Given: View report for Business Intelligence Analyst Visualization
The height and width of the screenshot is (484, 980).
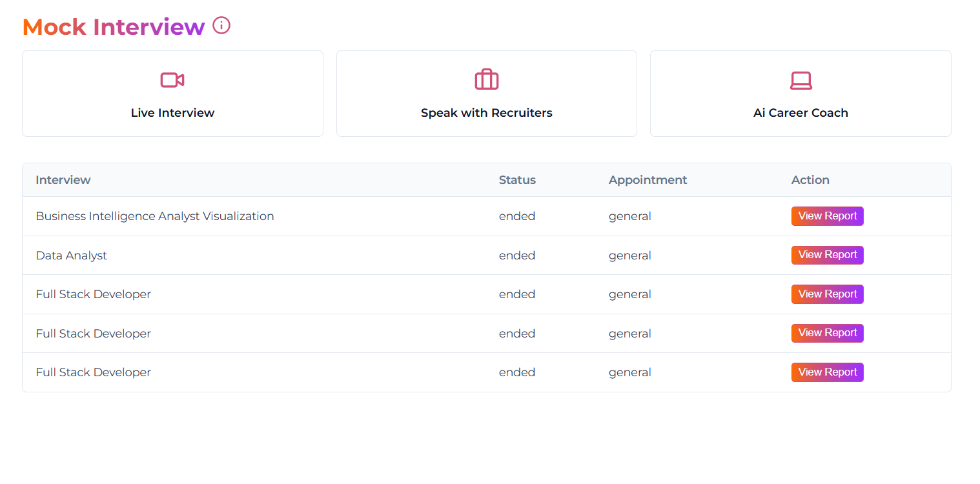Looking at the screenshot, I should [x=827, y=216].
